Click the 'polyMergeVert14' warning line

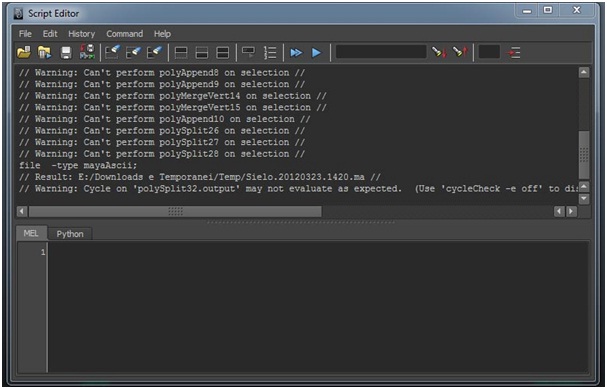coord(173,96)
